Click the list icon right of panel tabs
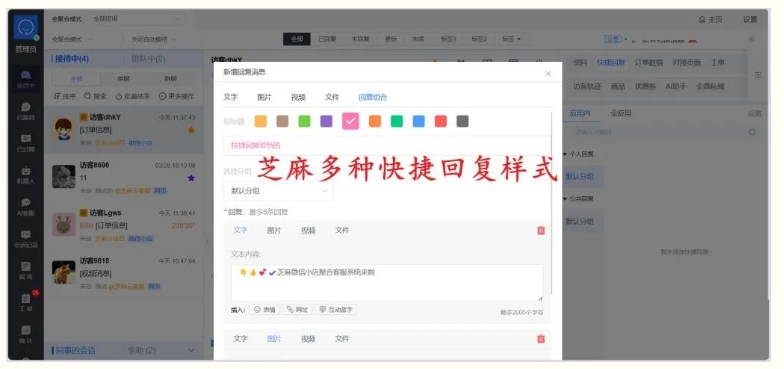The width and height of the screenshot is (784, 369). click(758, 74)
